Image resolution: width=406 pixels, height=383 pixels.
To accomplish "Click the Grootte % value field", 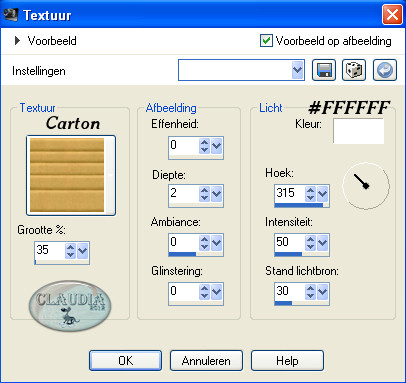I will [49, 250].
